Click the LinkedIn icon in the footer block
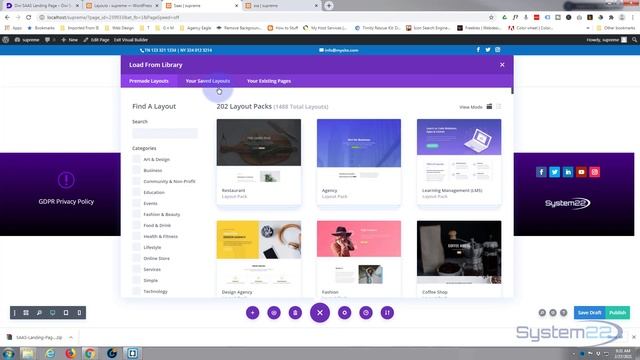This screenshot has width=640, height=360. 568,172
